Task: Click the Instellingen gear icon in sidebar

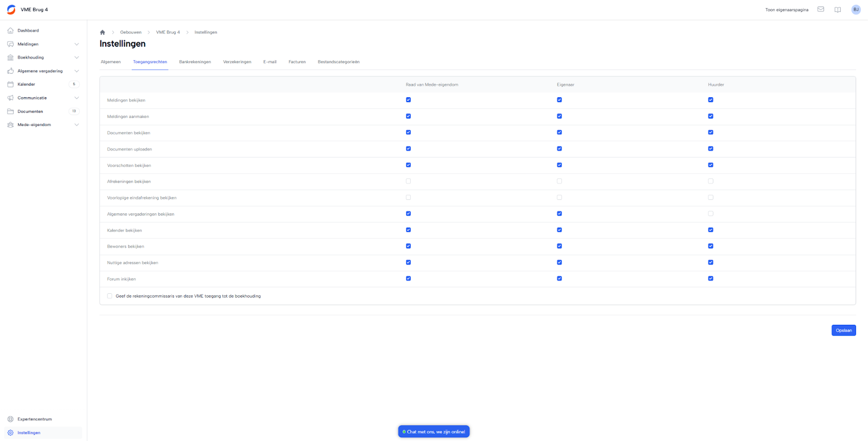Action: pyautogui.click(x=10, y=433)
